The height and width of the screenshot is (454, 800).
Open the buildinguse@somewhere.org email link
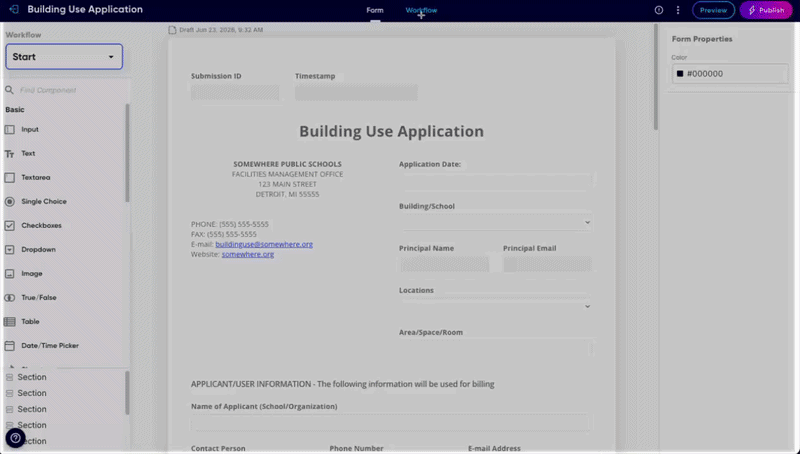(x=264, y=244)
